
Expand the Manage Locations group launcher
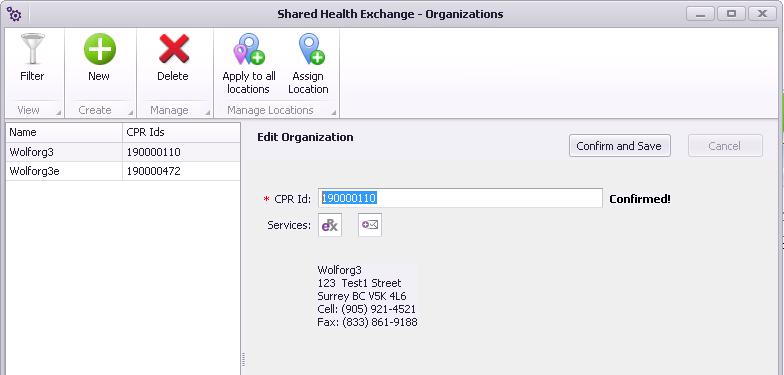pyautogui.click(x=334, y=113)
